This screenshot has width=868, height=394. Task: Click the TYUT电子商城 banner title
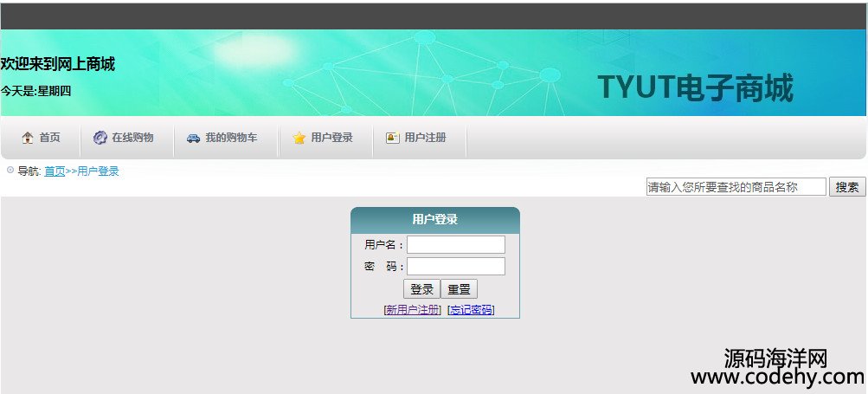(x=695, y=87)
